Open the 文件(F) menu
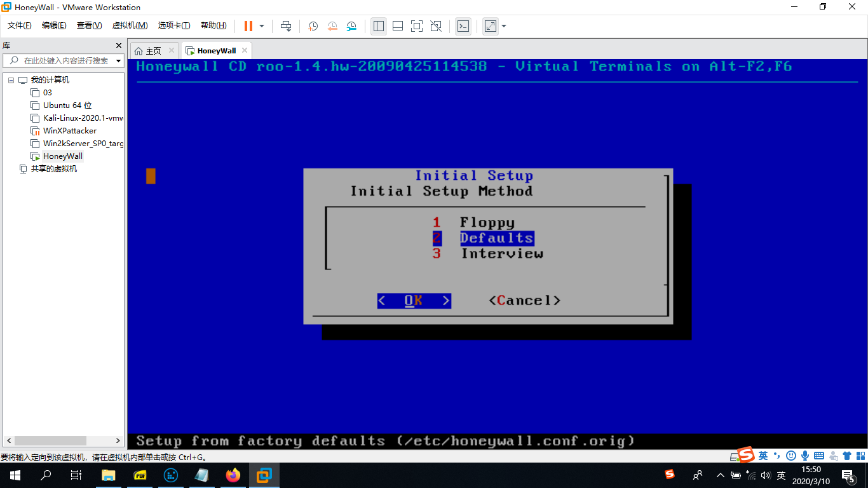Viewport: 868px width, 488px height. pos(20,25)
